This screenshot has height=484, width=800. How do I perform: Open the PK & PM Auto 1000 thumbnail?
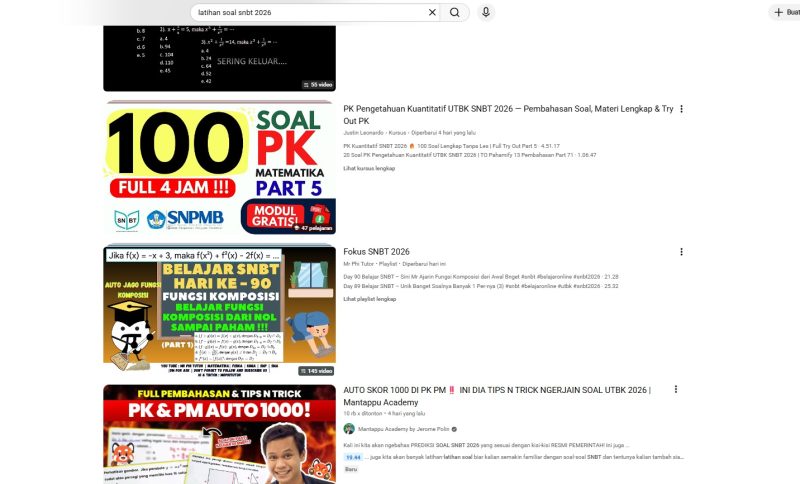pos(219,434)
